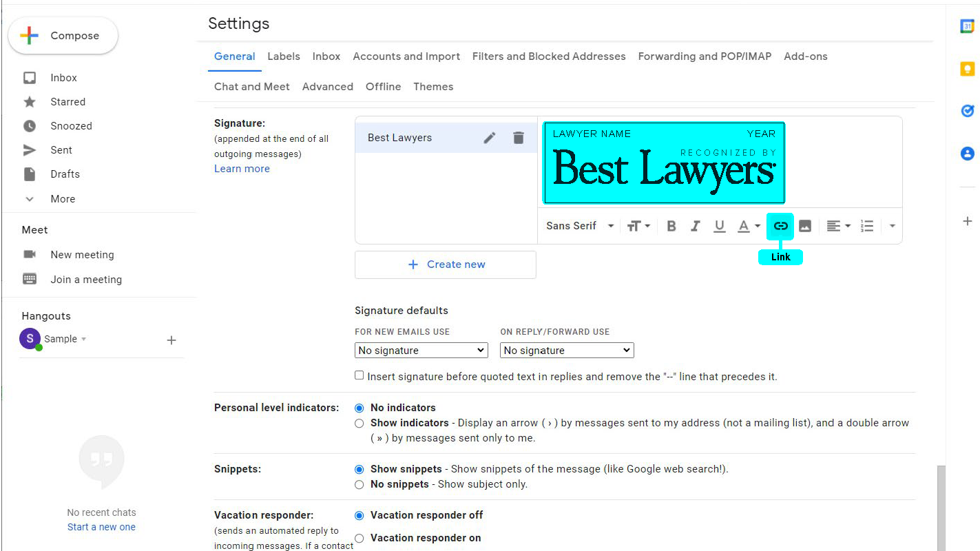Viewport: 980px width, 551px height.
Task: Open the Google Tasks side panel
Action: 967,110
